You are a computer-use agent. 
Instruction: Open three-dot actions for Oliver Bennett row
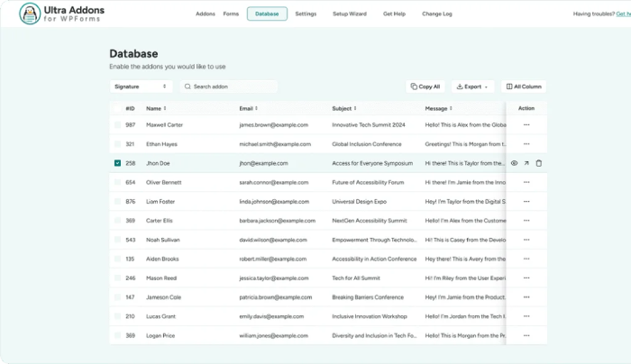526,182
